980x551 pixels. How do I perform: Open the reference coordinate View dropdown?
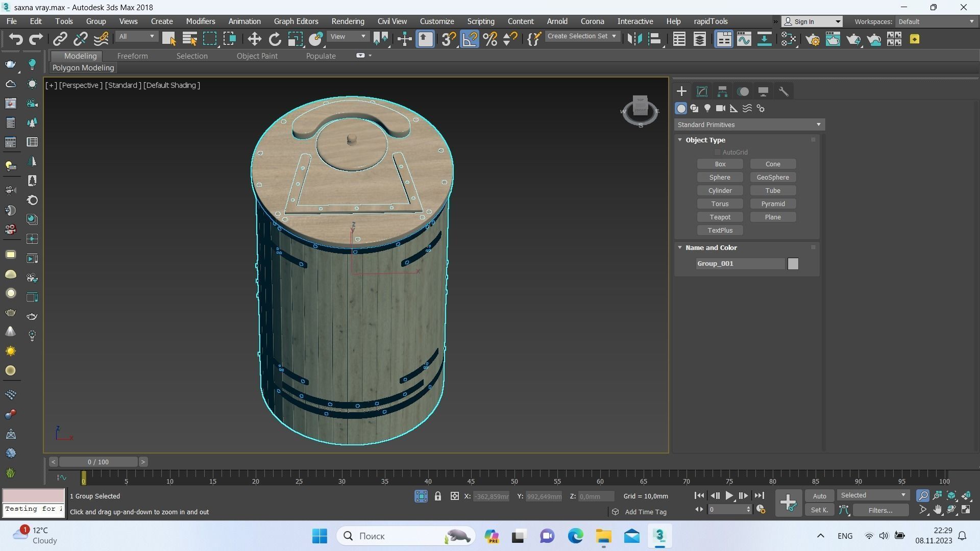[348, 36]
